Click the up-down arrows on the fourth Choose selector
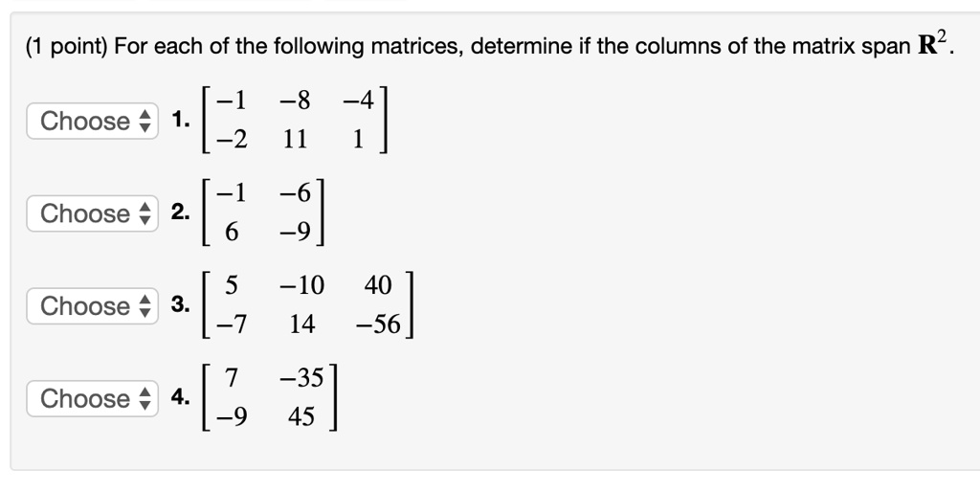Screen dimensions: 980x492 pyautogui.click(x=145, y=398)
